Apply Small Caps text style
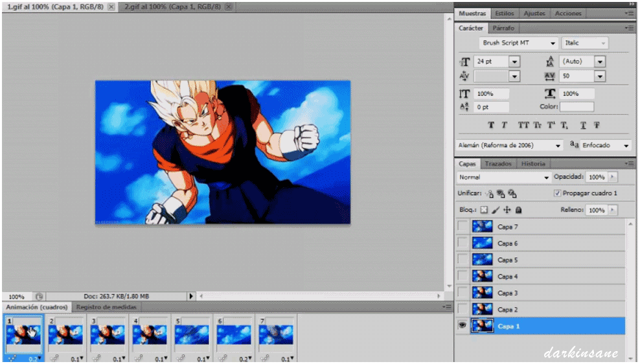The height and width of the screenshot is (364, 640). tap(537, 125)
